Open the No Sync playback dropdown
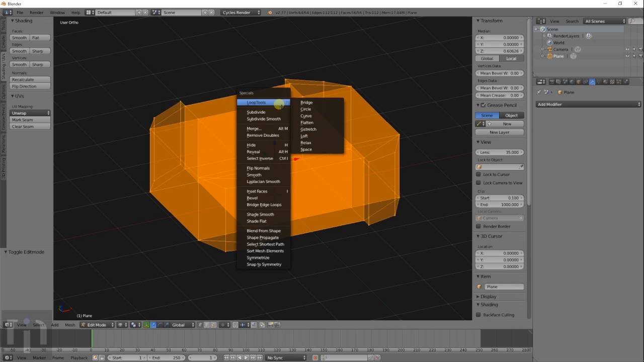 (x=286, y=357)
